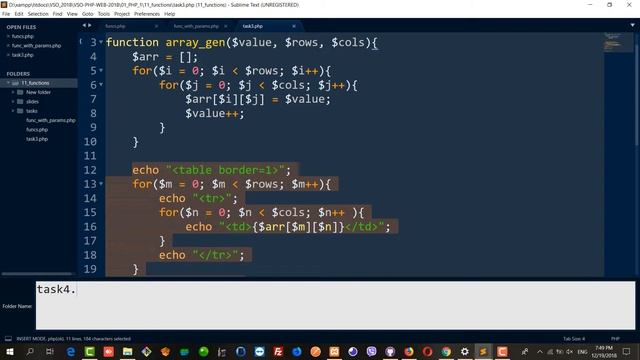
Task: Open the Find menu
Action: [58, 14]
